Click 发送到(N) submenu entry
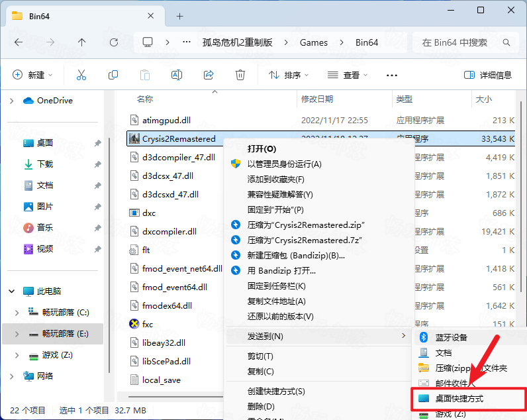The height and width of the screenshot is (420, 527). coord(319,337)
